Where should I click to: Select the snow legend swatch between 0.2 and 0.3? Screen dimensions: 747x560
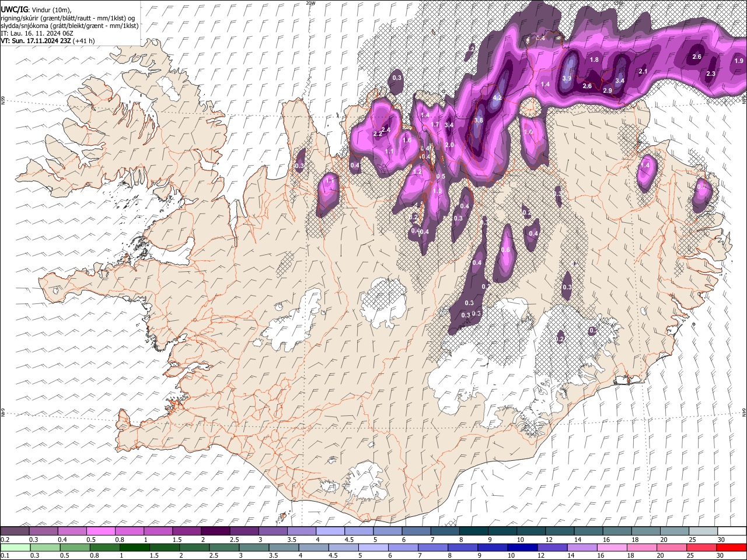(x=15, y=531)
